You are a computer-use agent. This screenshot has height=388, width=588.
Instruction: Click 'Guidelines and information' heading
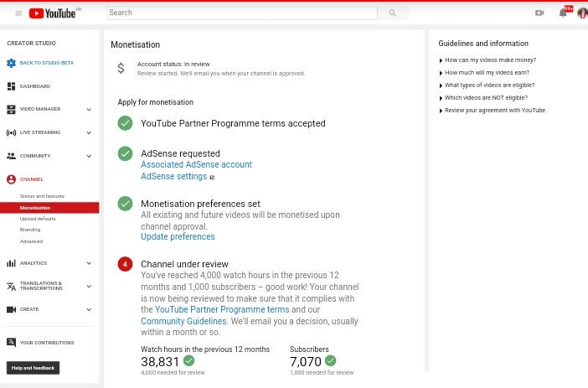click(x=483, y=44)
